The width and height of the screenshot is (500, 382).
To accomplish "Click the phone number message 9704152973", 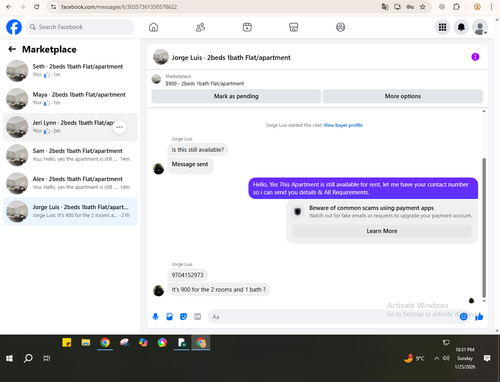I will [x=187, y=275].
